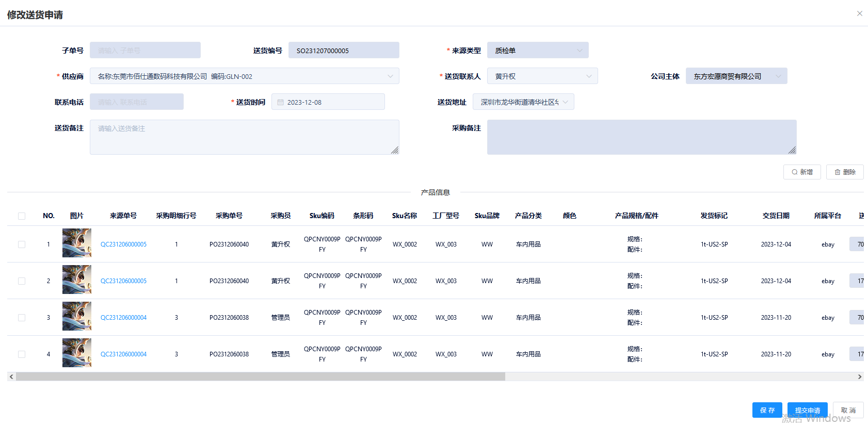
Task: Click the calendar icon in 送货时间 field
Action: click(x=281, y=102)
